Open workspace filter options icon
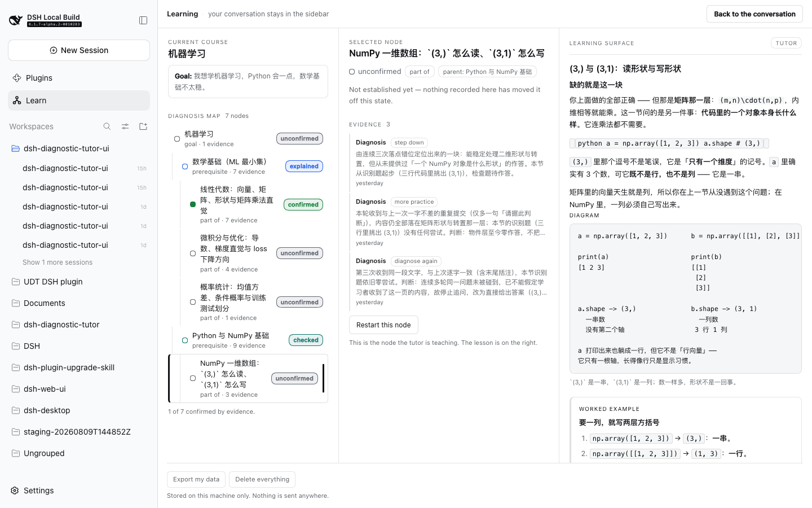 click(125, 126)
